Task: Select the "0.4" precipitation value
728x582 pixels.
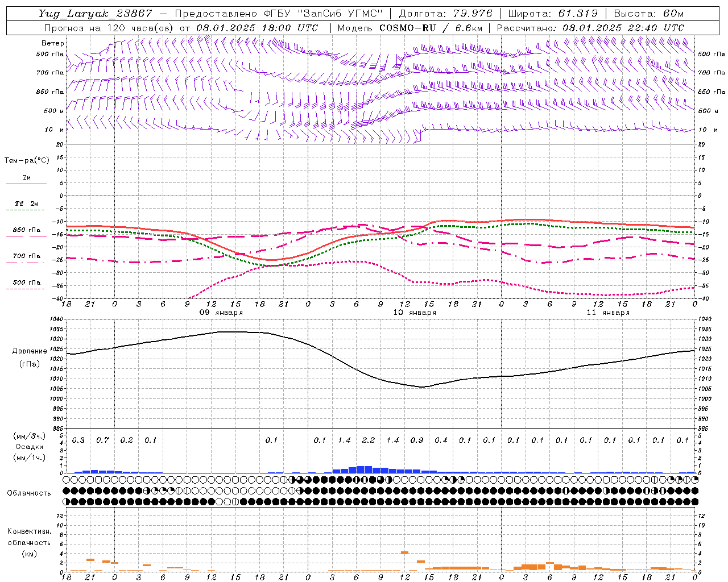Action: pyautogui.click(x=441, y=440)
